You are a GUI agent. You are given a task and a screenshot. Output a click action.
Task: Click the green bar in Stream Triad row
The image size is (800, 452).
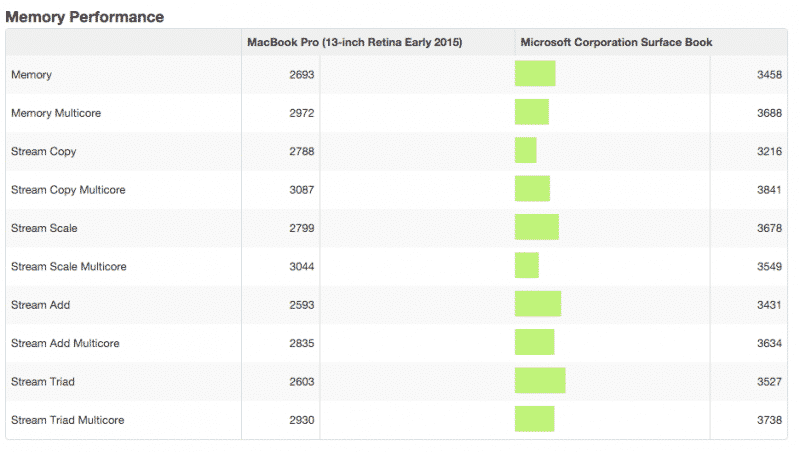(540, 381)
